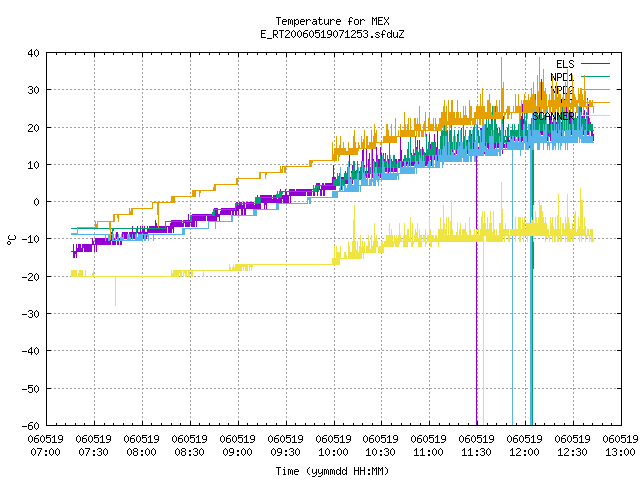Click the purple ELS legend line sample
Viewport: 640px width, 480px height.
point(595,64)
